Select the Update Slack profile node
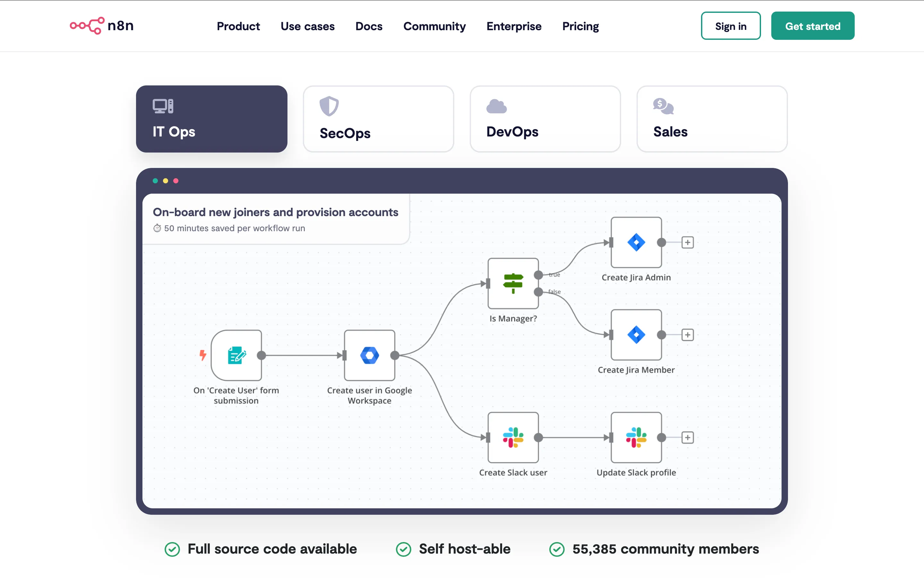This screenshot has width=924, height=578. tap(636, 437)
